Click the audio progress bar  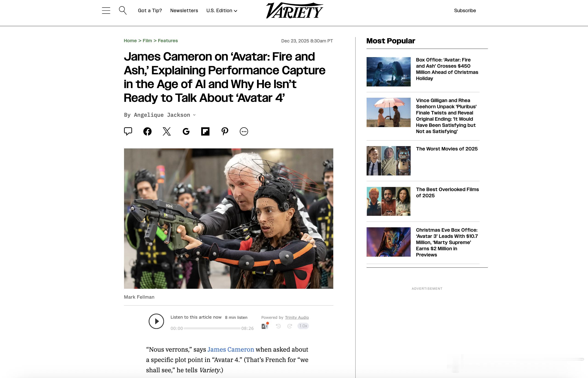(x=212, y=328)
